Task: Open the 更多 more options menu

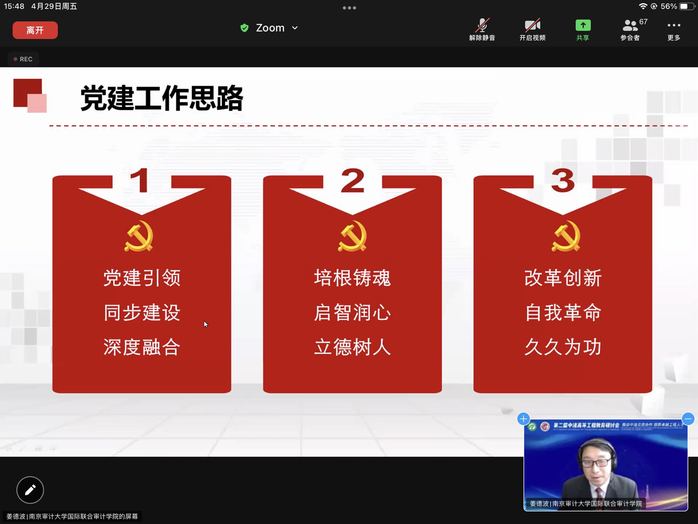Action: [x=674, y=29]
